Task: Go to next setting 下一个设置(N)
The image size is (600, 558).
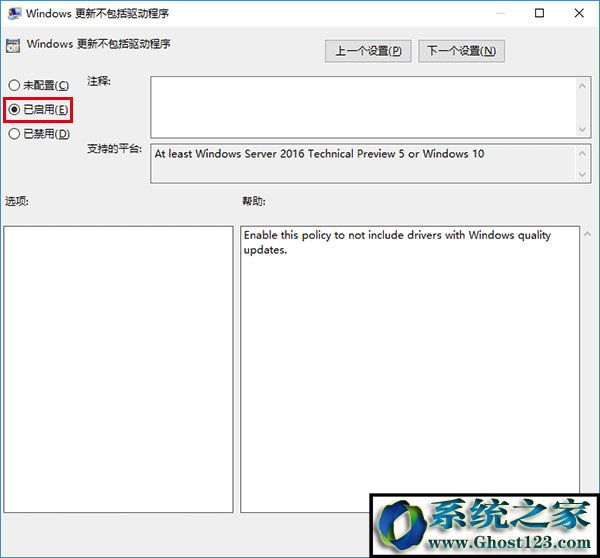Action: pos(461,51)
